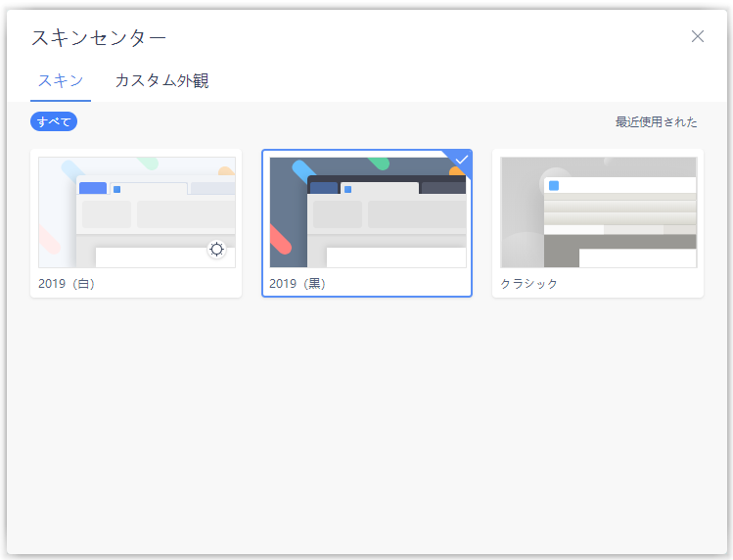Switch to the スキン tab
Screen dimensions: 733x560
61,80
